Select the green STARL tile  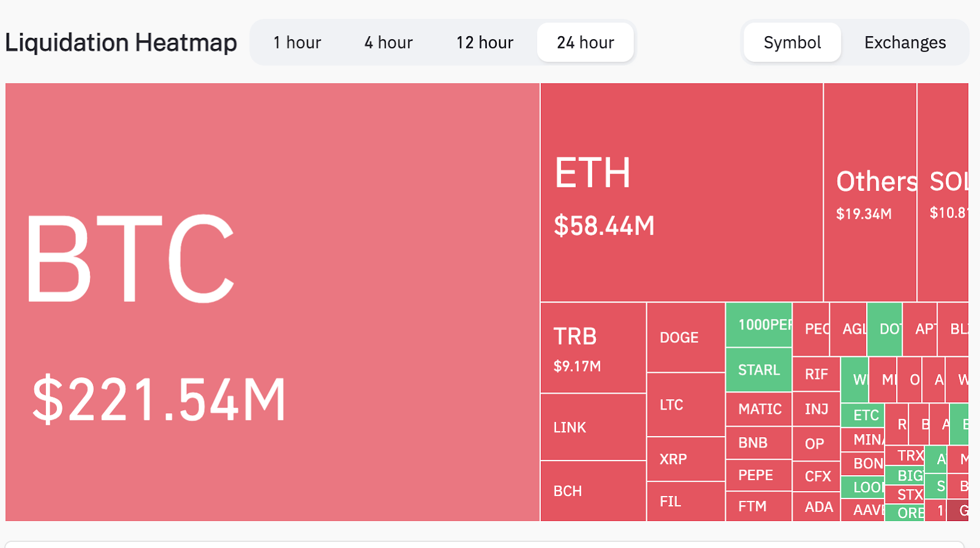pos(758,370)
